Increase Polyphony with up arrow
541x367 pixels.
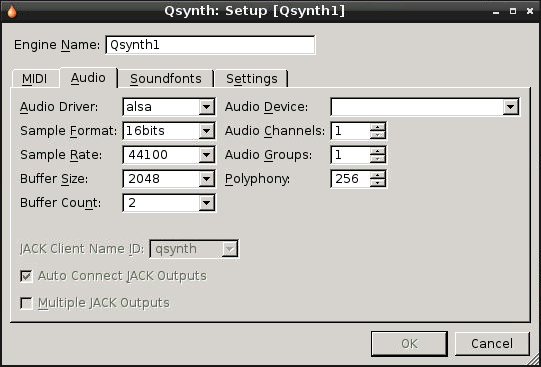tap(377, 175)
